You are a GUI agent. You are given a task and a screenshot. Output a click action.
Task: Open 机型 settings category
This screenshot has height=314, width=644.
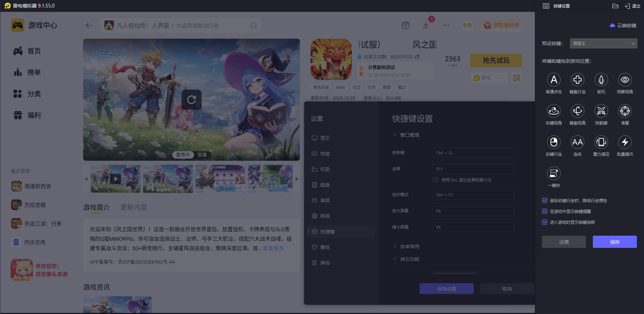(341, 169)
